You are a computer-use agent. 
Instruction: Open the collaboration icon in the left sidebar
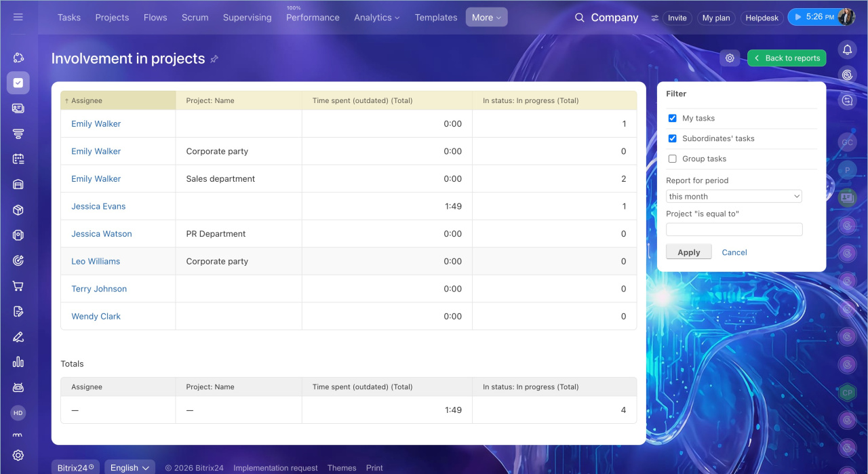pos(18,58)
